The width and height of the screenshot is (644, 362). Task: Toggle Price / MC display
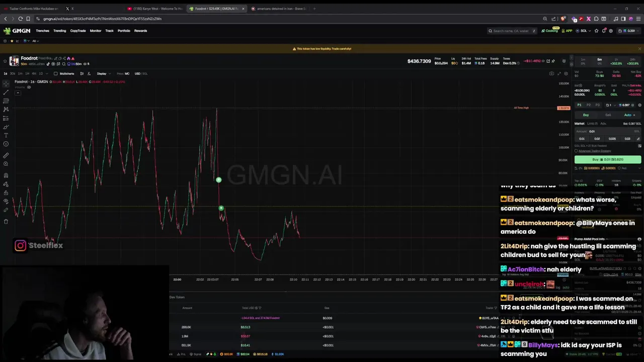click(x=123, y=73)
